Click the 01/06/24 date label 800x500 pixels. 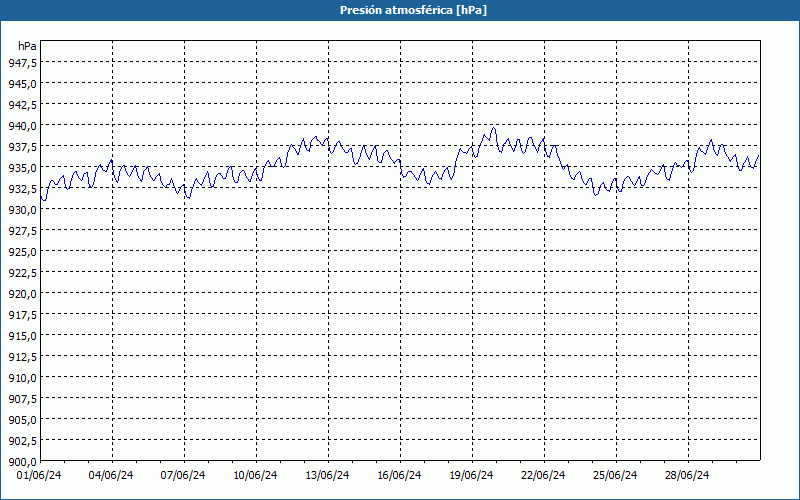pyautogui.click(x=39, y=476)
